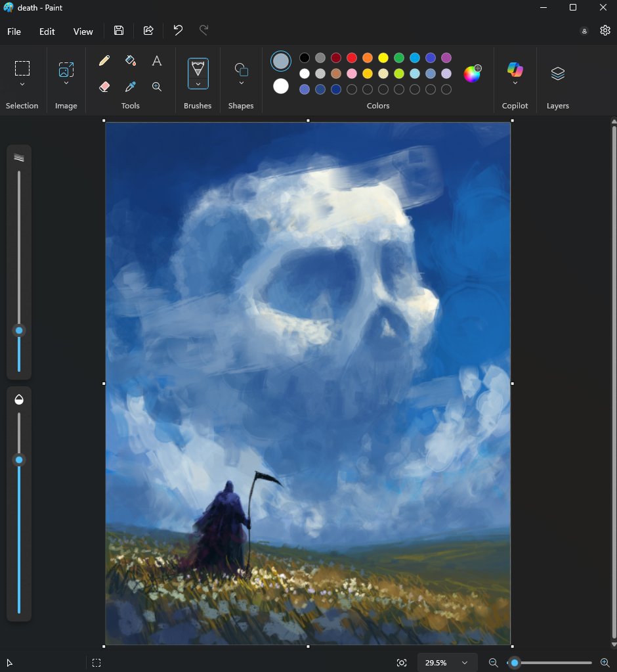Select the Fill with color tool
The image size is (617, 672).
(x=130, y=60)
